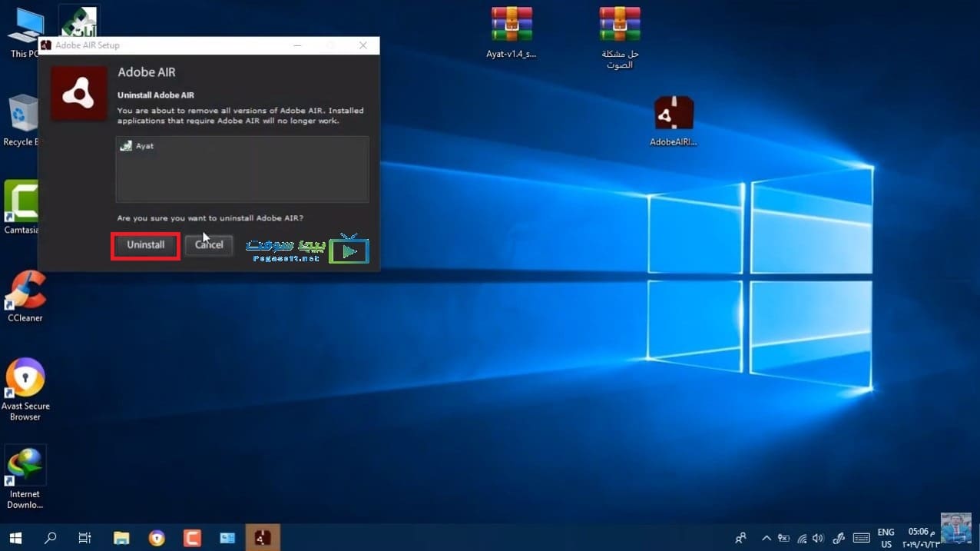Image resolution: width=980 pixels, height=551 pixels.
Task: Open the Camtasia desktop shortcut
Action: click(x=21, y=207)
